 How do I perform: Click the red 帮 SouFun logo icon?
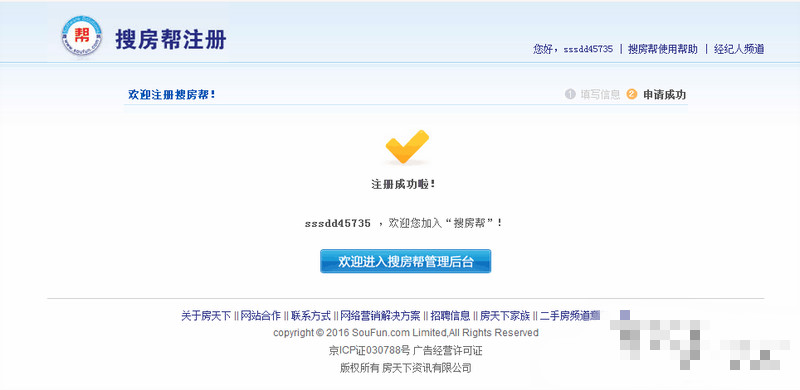pos(82,35)
